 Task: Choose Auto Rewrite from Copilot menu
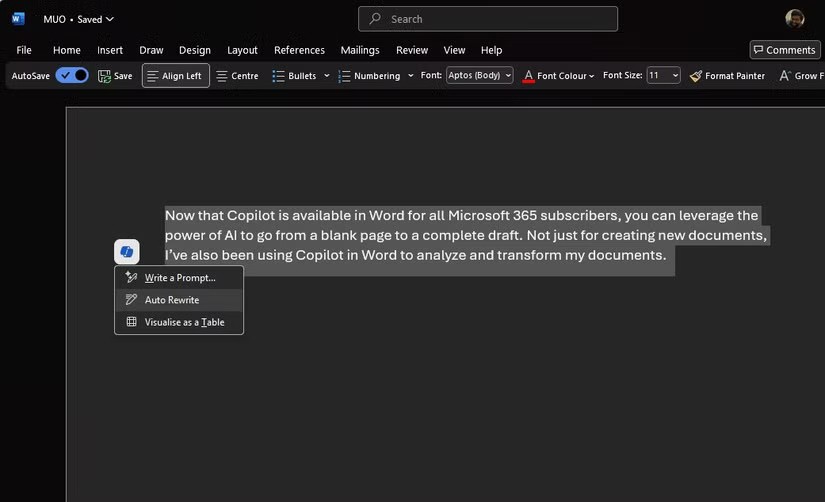tap(171, 300)
